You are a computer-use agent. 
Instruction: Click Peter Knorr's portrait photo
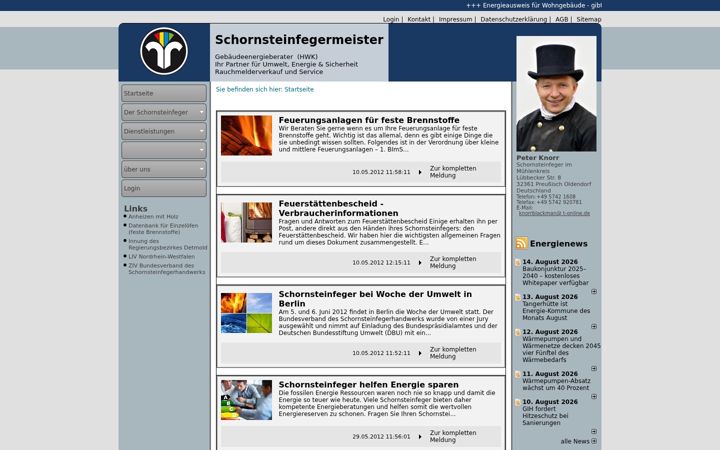click(x=556, y=94)
